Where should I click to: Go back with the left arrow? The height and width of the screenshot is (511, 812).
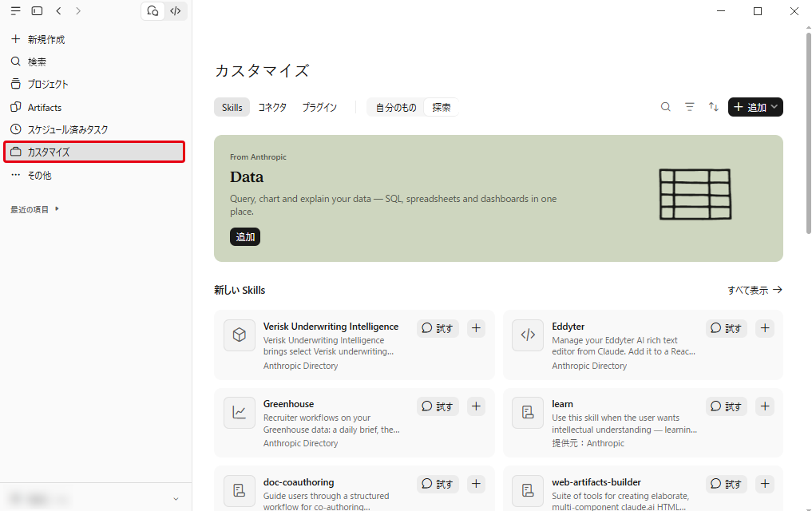click(58, 11)
